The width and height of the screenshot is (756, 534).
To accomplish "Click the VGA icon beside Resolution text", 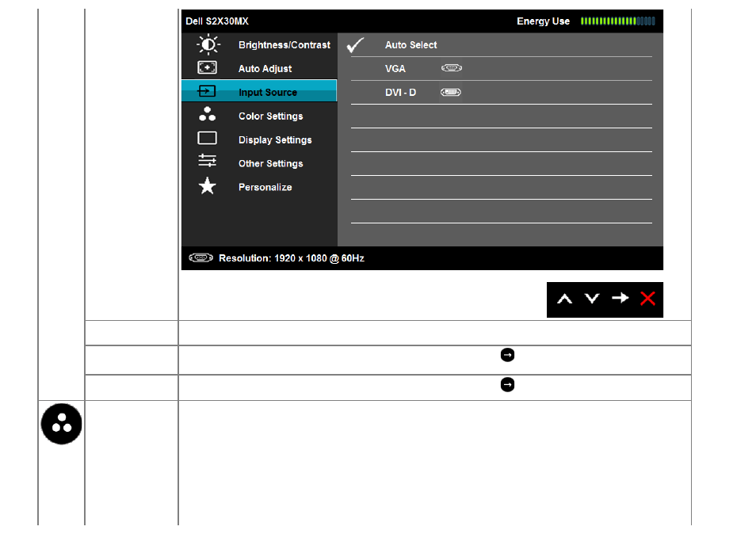I will tap(201, 257).
